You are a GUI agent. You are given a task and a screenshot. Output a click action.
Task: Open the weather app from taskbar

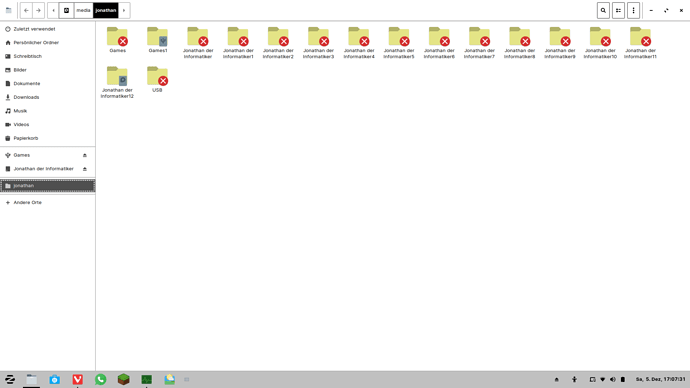(x=169, y=379)
